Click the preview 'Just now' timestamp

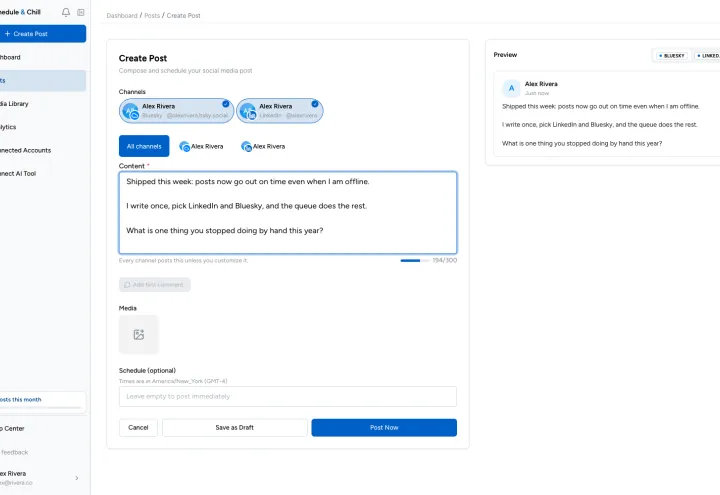click(x=537, y=93)
